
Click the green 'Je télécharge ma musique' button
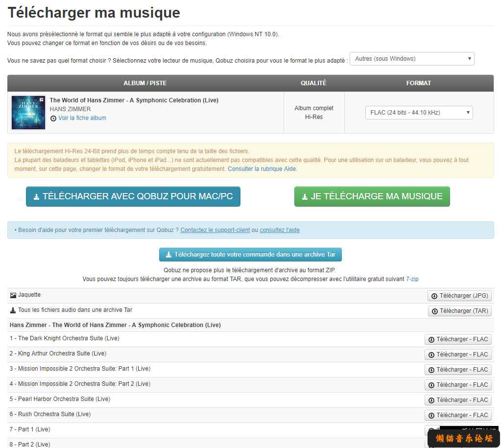(372, 196)
